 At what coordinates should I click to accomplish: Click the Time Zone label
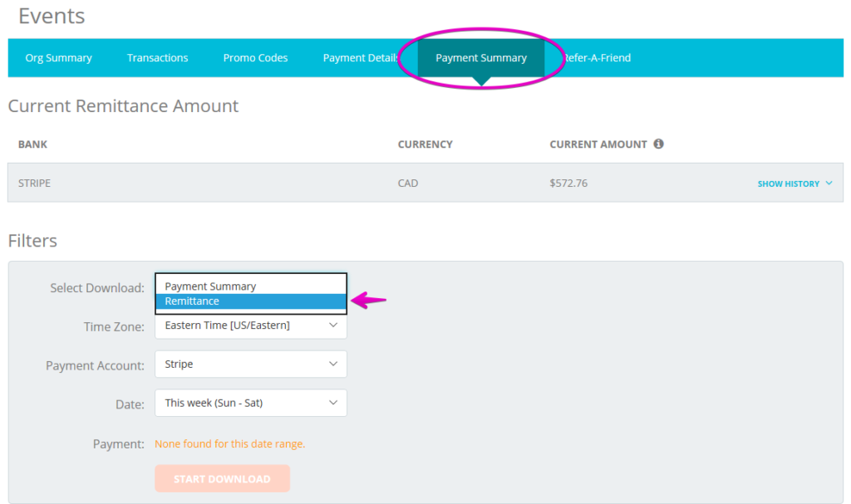tap(114, 326)
